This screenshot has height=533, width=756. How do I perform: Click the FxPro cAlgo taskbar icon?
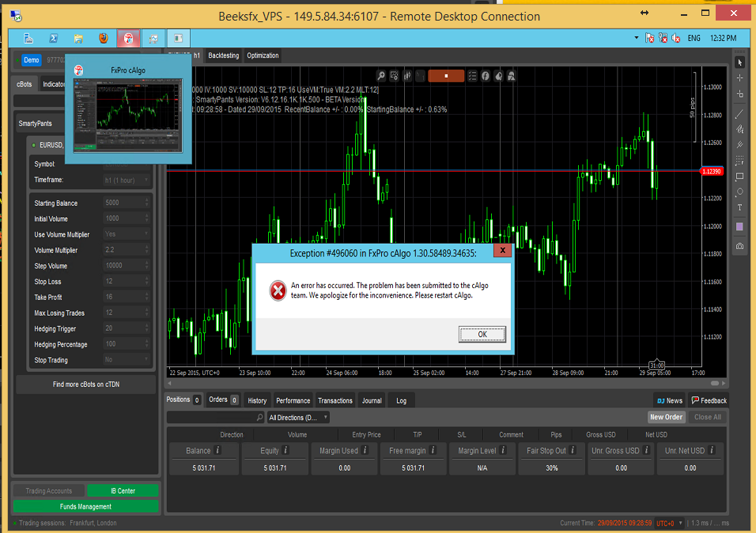click(x=128, y=39)
